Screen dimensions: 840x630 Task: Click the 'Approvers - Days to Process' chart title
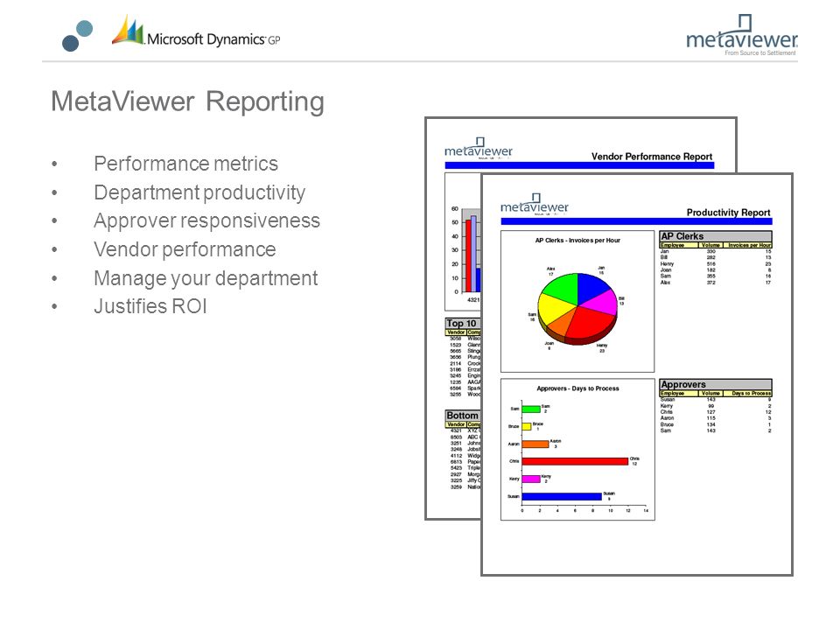pos(577,388)
